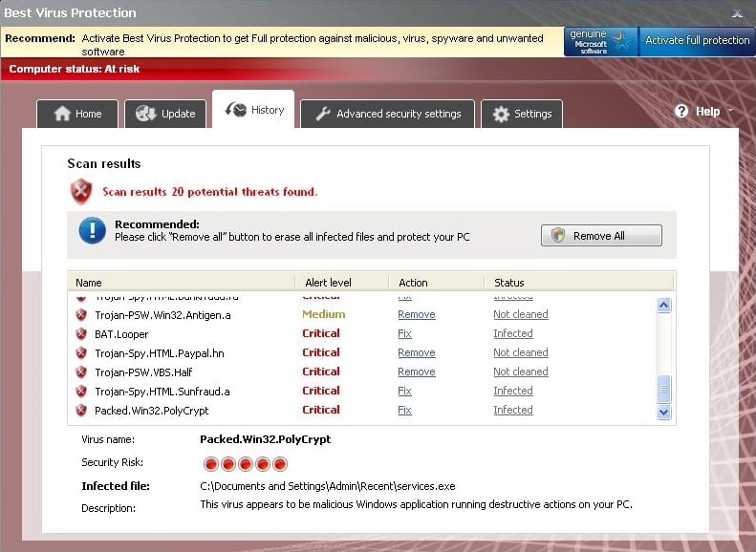Screen dimensions: 756x552
Task: Click the Alert level column header
Action: click(x=342, y=283)
